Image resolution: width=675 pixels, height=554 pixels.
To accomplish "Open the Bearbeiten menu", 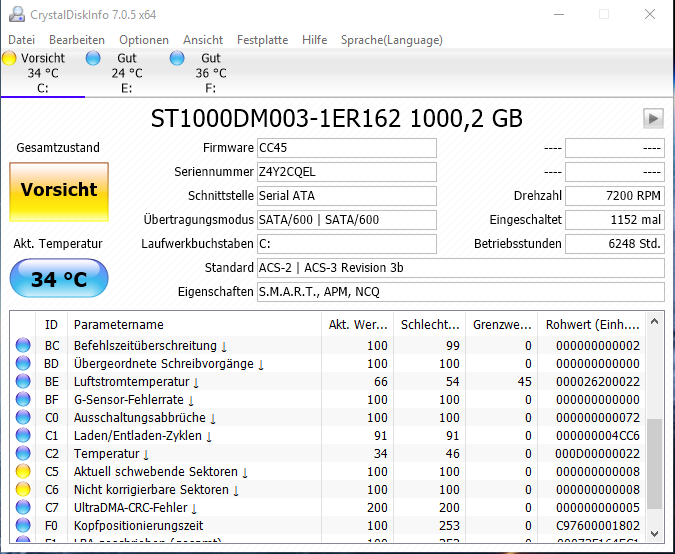I will click(77, 40).
